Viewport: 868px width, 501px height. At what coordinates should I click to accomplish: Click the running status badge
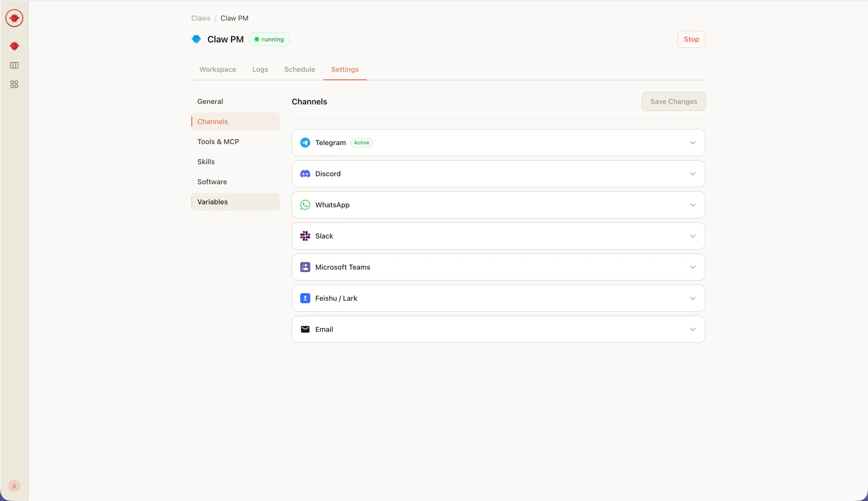[x=269, y=39]
